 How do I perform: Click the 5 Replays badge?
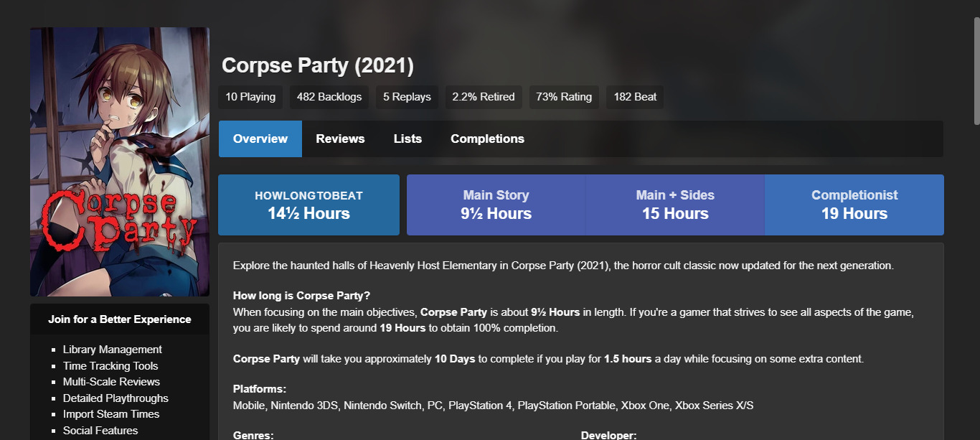click(x=407, y=97)
